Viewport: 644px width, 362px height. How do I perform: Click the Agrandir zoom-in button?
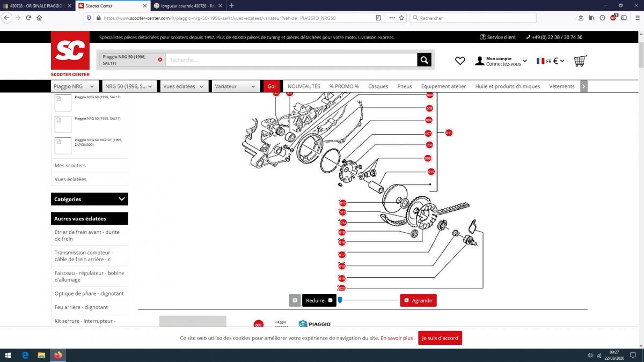(x=419, y=300)
